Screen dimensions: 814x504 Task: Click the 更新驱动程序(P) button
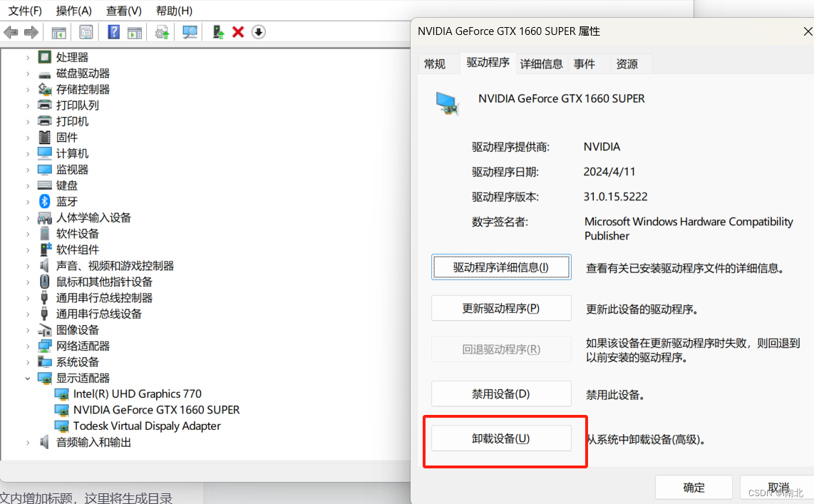point(501,309)
